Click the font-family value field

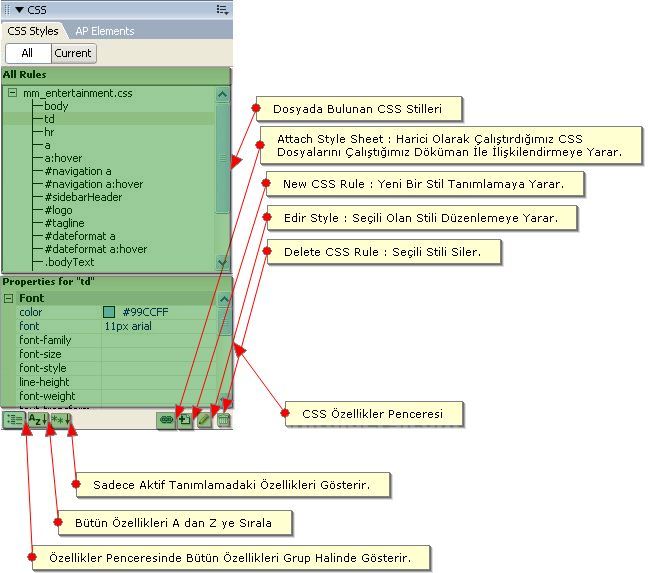pos(160,340)
